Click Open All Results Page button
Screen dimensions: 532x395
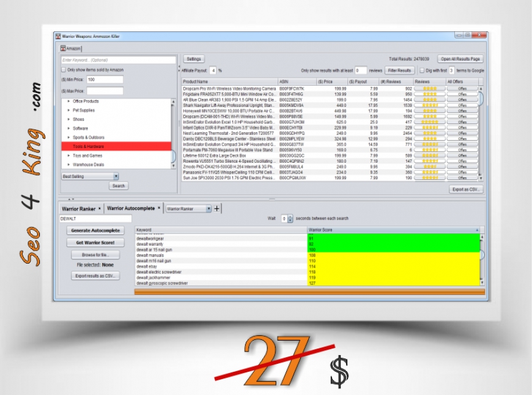pyautogui.click(x=460, y=59)
